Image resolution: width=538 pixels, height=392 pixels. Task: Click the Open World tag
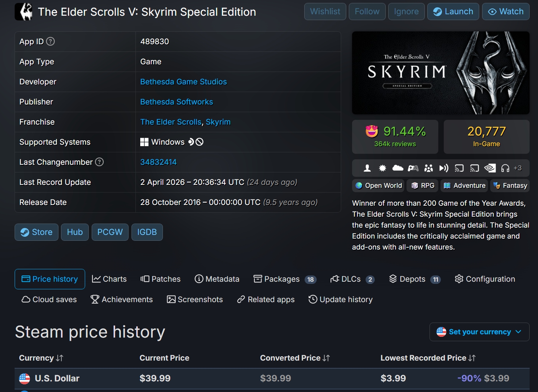pos(378,186)
